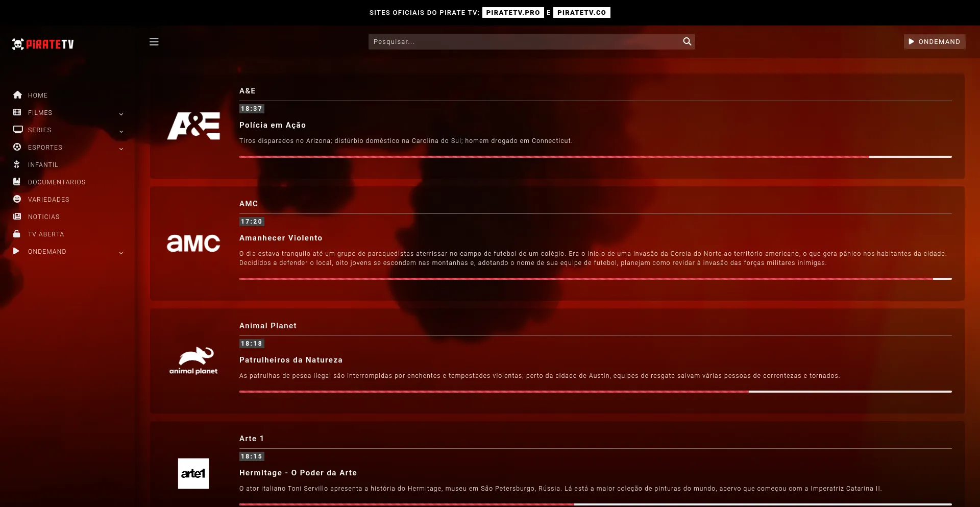Image resolution: width=980 pixels, height=507 pixels.
Task: Click the Polícia em Ação program title
Action: (273, 125)
